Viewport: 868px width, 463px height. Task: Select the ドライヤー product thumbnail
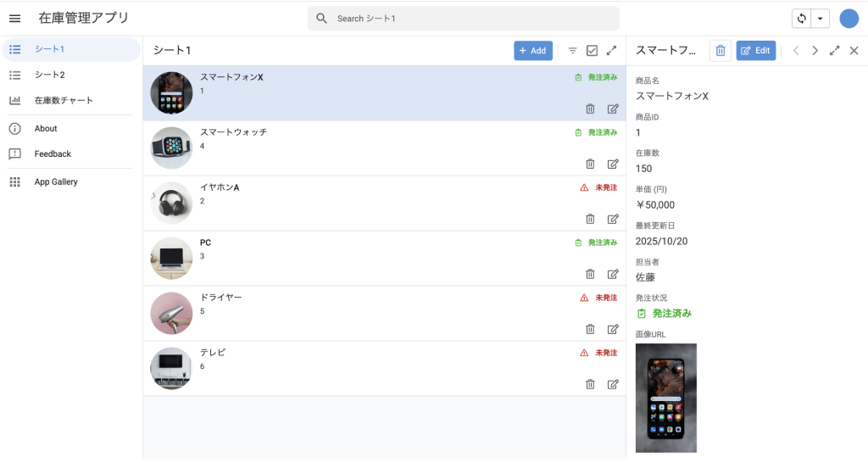point(171,313)
